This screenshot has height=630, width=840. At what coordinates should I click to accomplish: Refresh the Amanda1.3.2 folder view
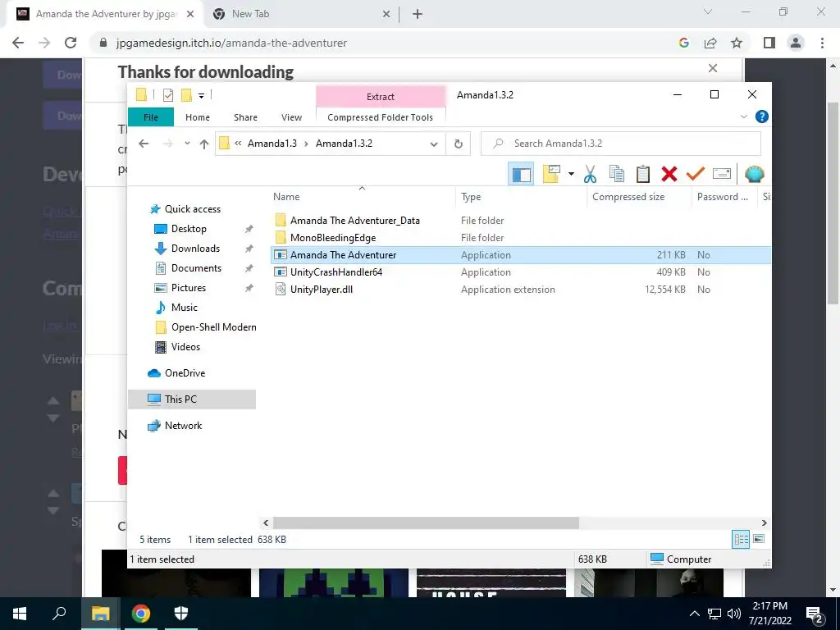click(x=458, y=144)
